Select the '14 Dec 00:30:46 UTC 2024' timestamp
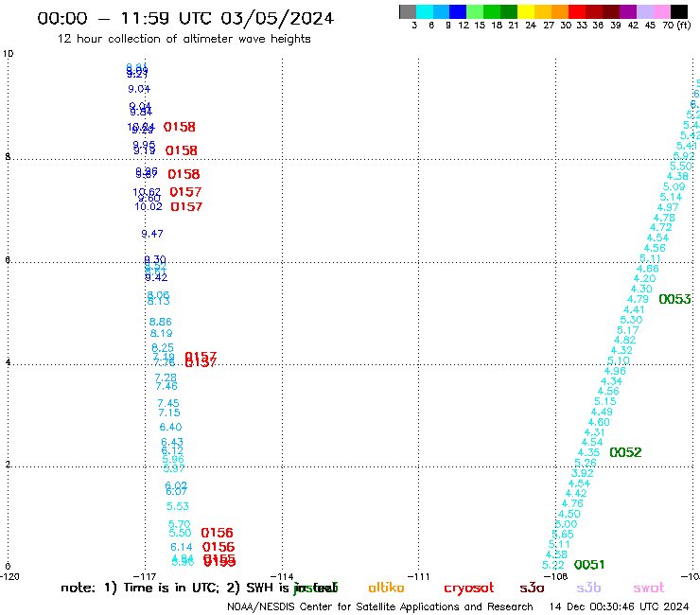Viewport: 700px width, 615px height. [619, 606]
